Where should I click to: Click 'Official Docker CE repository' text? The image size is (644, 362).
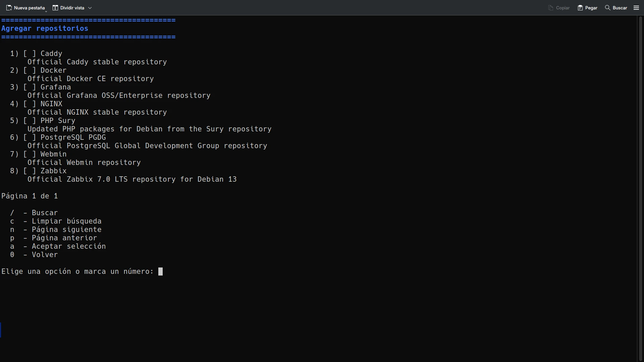pos(91,79)
